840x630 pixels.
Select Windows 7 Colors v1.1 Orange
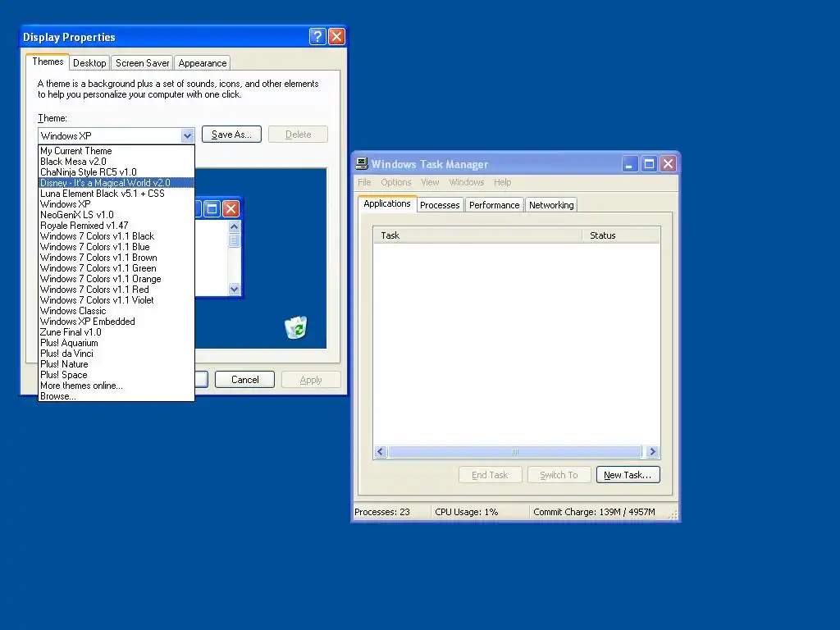coord(116,279)
